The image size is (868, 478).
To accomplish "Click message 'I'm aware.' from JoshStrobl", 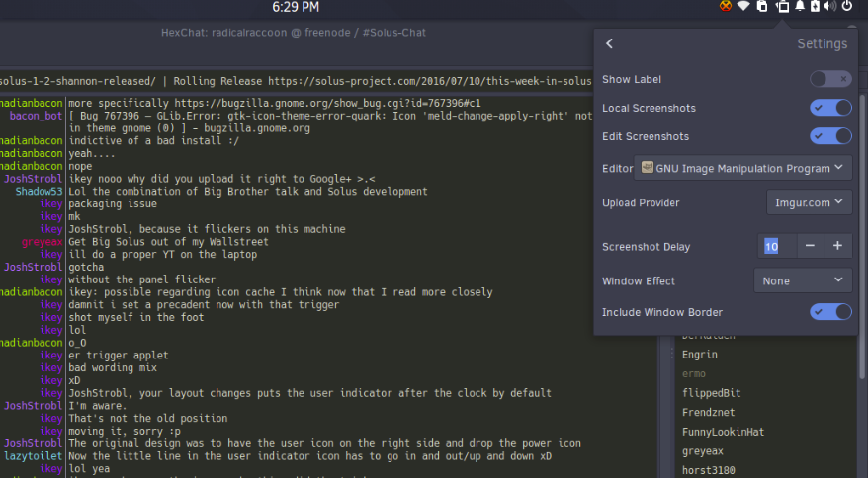I will [98, 406].
